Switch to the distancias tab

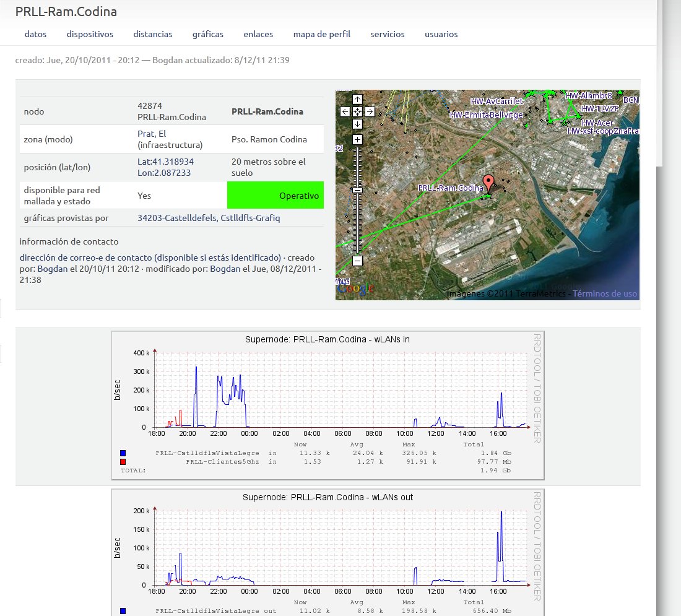point(153,34)
